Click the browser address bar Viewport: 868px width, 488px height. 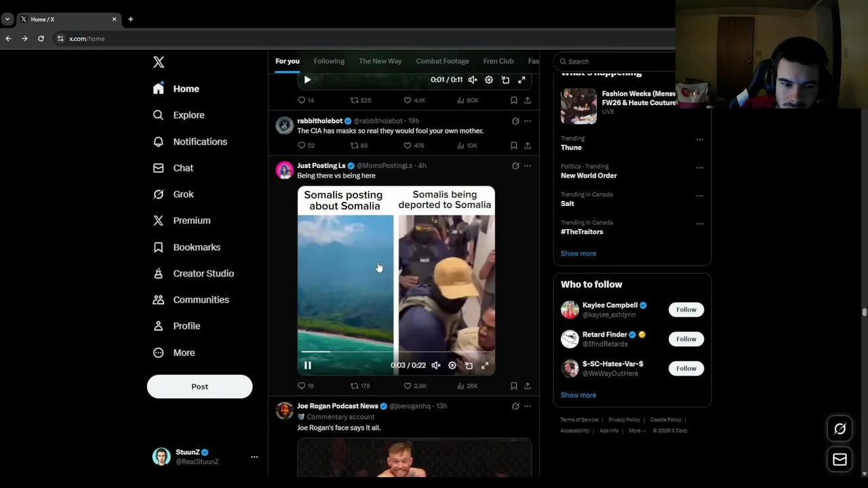point(363,39)
